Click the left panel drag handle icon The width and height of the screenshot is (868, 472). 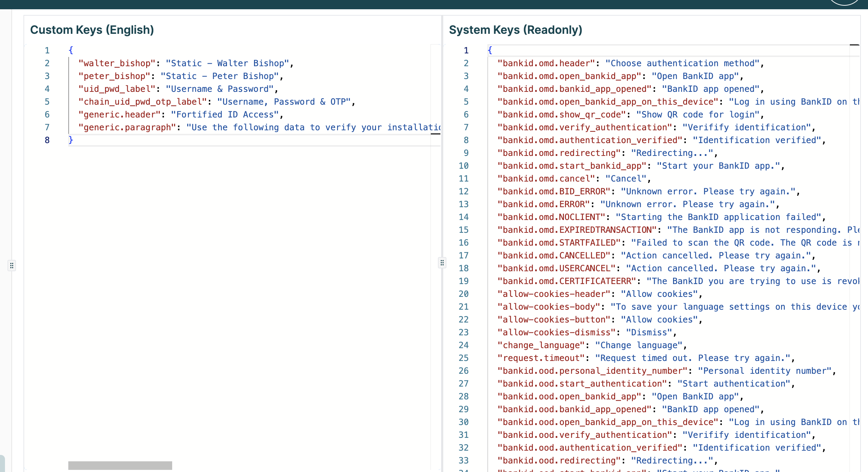click(x=12, y=266)
